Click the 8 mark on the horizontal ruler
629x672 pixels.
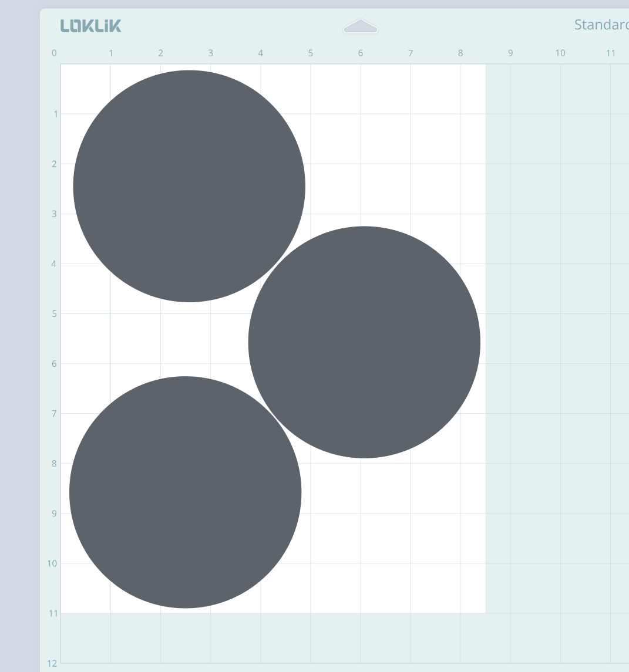tap(460, 53)
